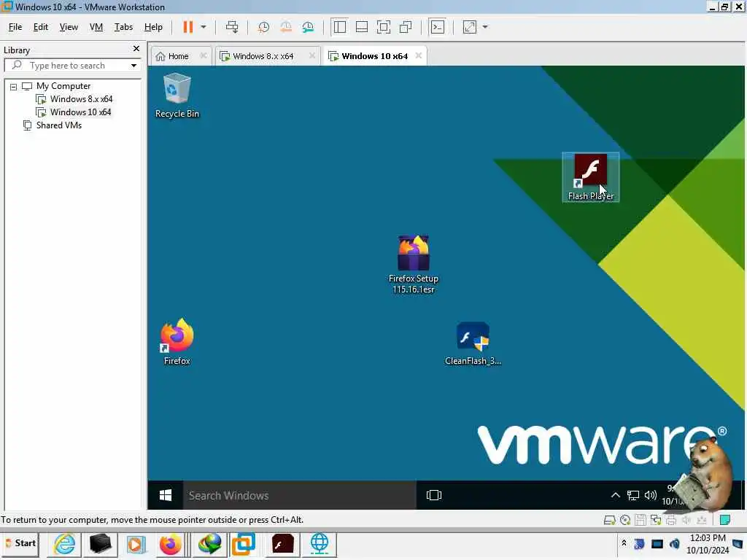
Task: Take a snapshot of the VM
Action: pos(263,27)
